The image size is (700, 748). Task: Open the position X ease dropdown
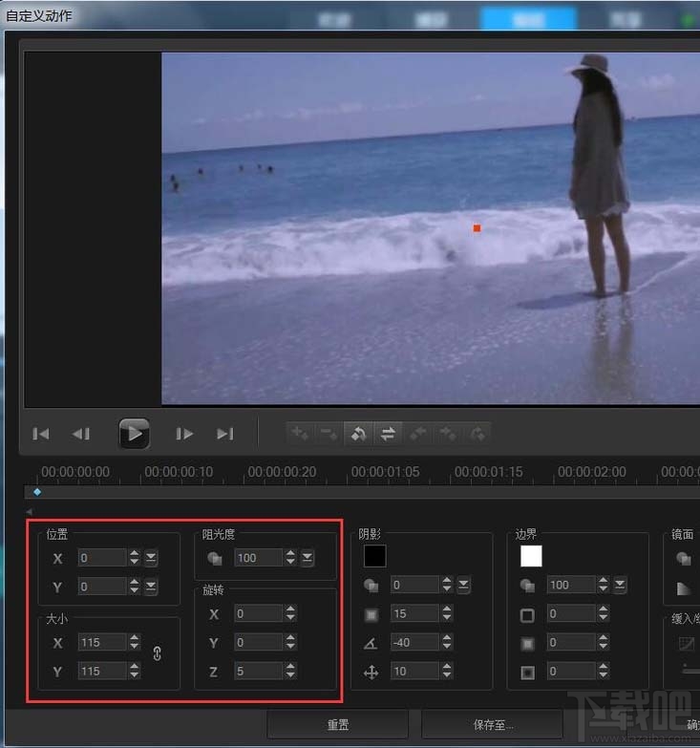coord(152,558)
